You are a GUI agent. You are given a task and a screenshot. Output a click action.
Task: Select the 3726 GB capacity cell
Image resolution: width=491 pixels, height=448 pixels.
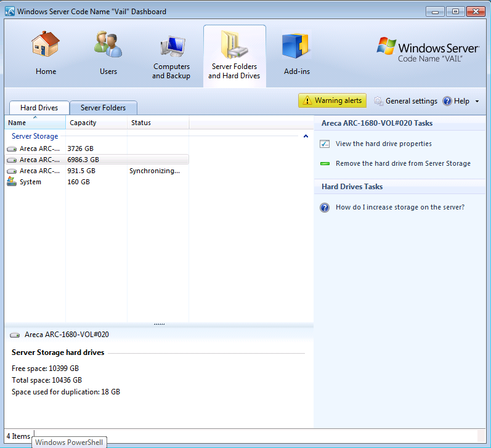point(81,149)
